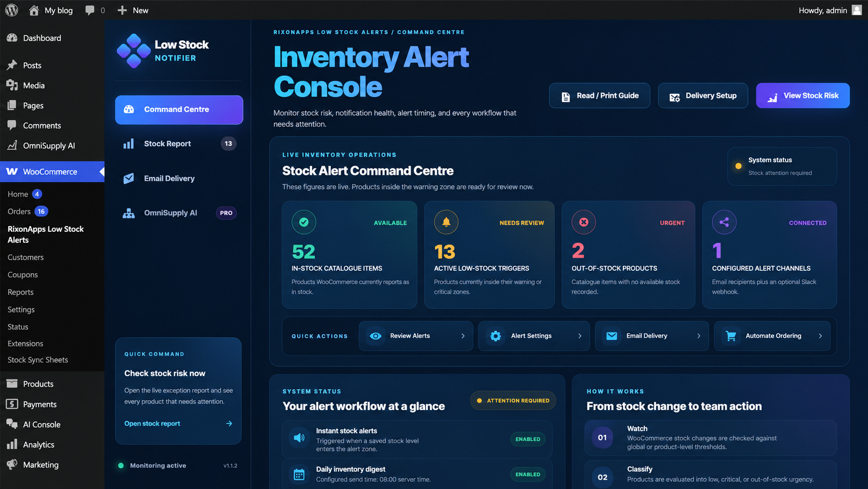
Task: Click the Media icon in sidebar
Action: (12, 85)
